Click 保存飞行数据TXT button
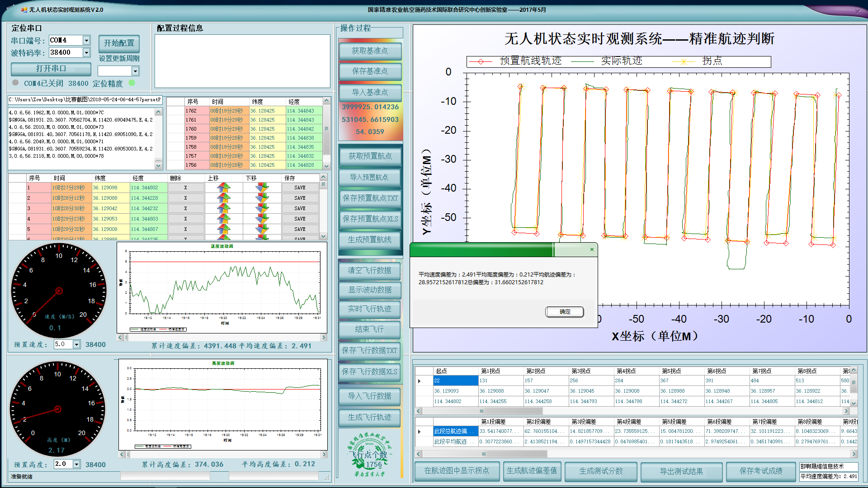 pyautogui.click(x=370, y=351)
